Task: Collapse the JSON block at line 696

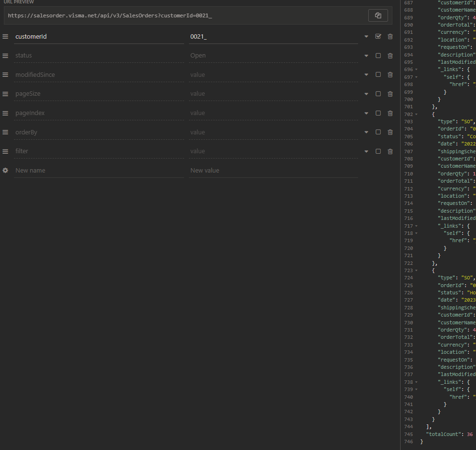Action: [x=416, y=70]
